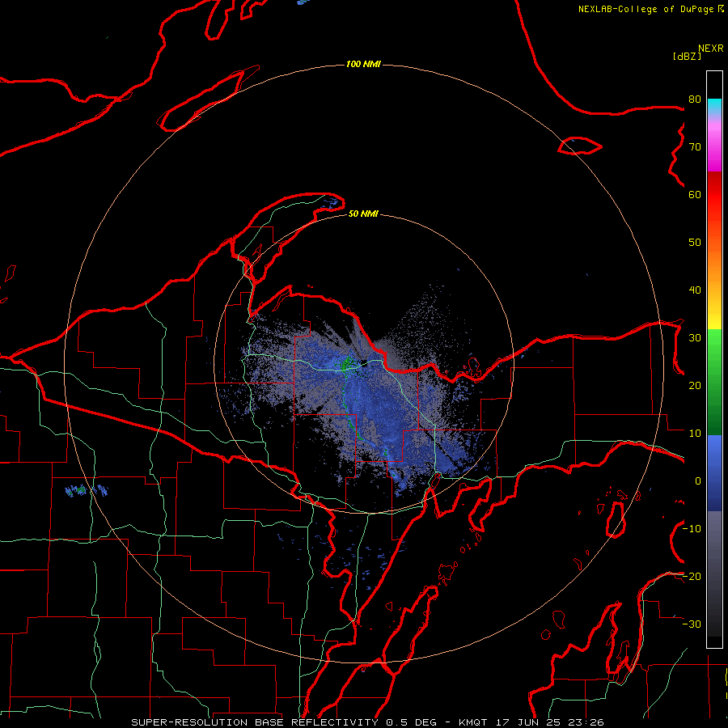Click the NEXR label above the color bar
Screen dimensions: 728x728
[711, 49]
